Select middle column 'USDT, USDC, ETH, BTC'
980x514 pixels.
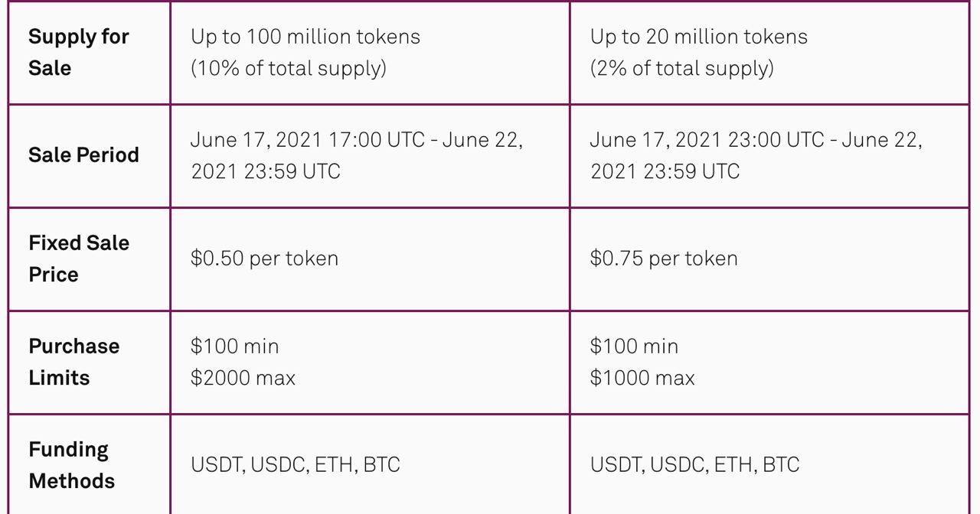click(x=296, y=465)
